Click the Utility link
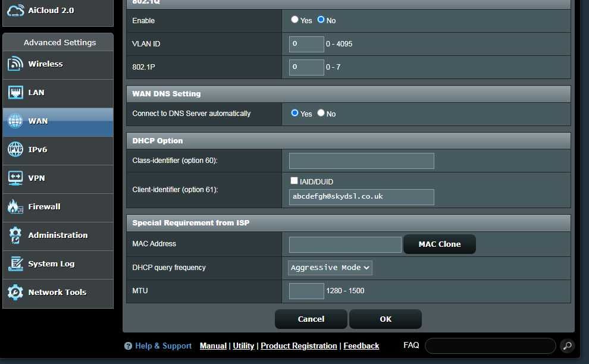Screen dimensions: 589x364 coord(243,346)
